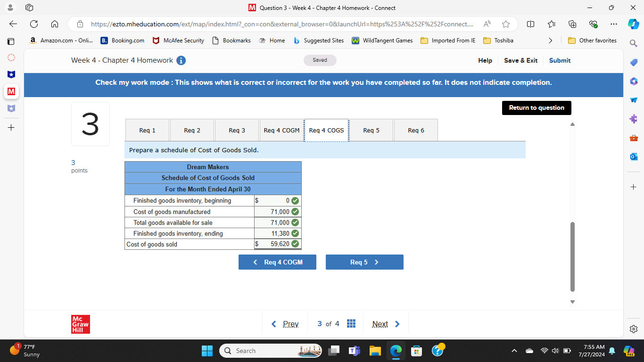Click the Read aloud icon in address bar
This screenshot has height=362, width=644.
[487, 24]
